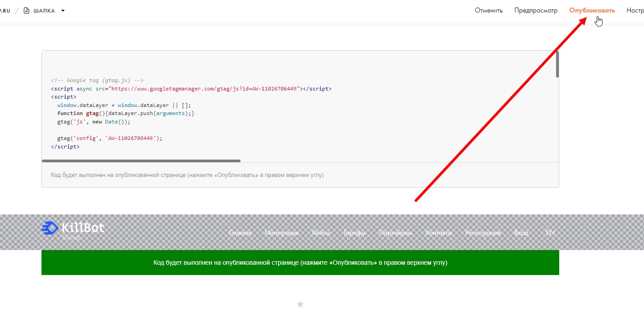Viewport: 644px width, 312px height.
Task: Click the KillBot logo icon
Action: pos(50,228)
